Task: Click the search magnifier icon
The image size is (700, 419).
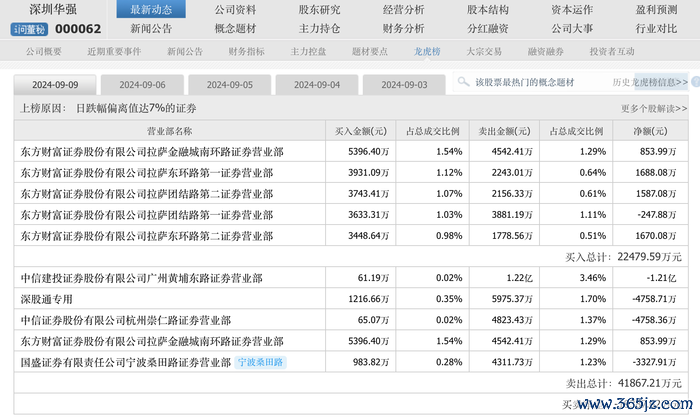Action: tap(463, 82)
